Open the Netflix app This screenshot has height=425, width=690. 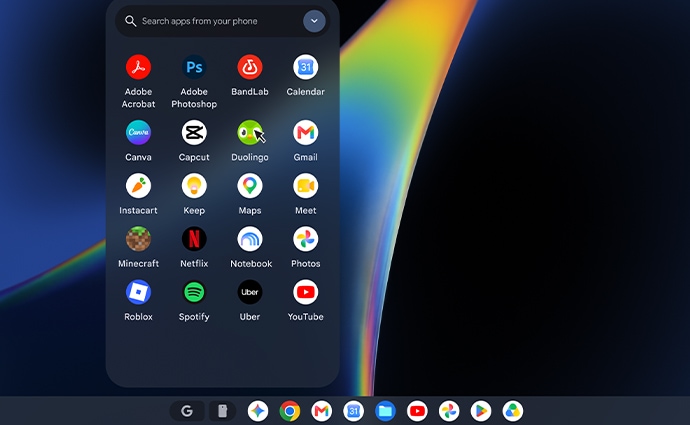(194, 239)
